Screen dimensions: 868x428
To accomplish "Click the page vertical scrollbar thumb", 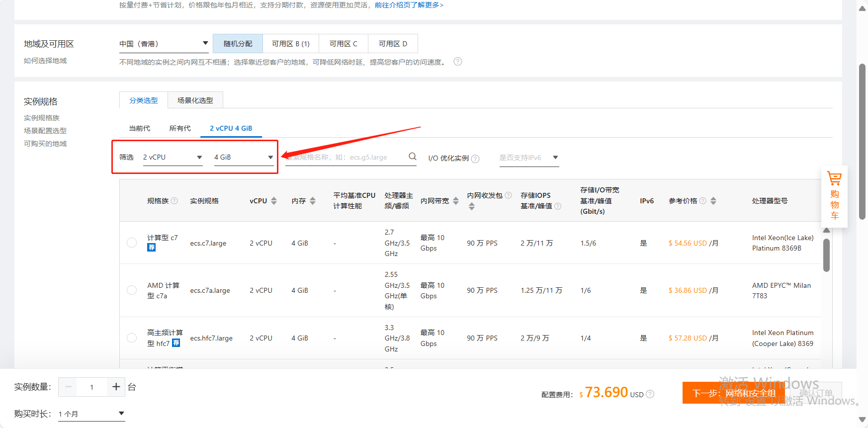I will tap(863, 142).
